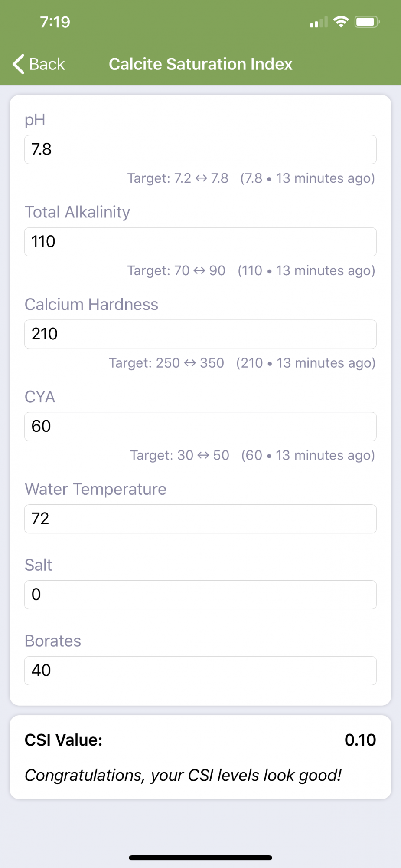Go back using the Back button
This screenshot has width=401, height=868.
[39, 64]
